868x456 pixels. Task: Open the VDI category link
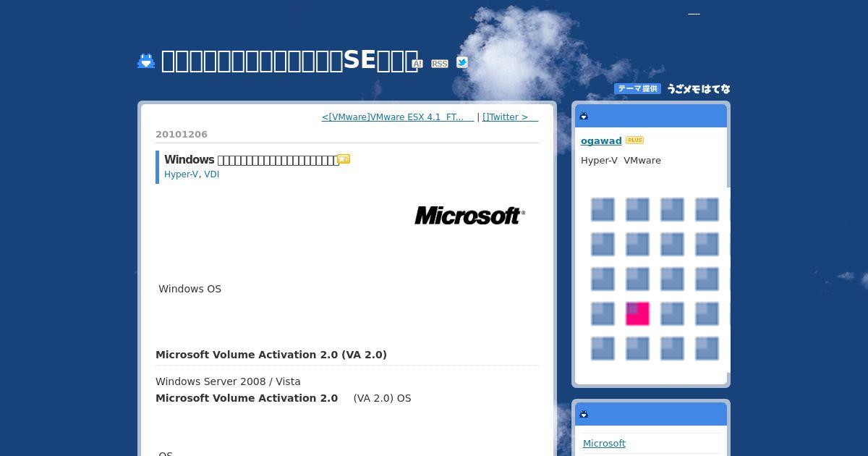(211, 174)
